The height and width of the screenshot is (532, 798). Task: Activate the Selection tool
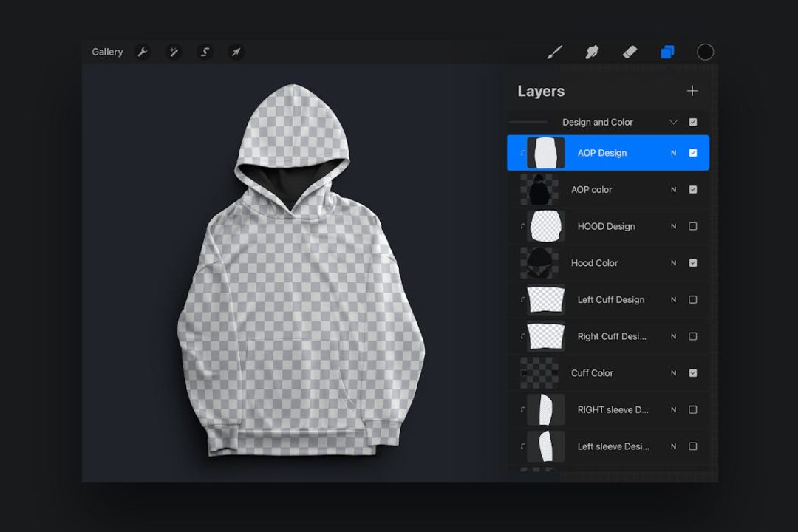pyautogui.click(x=205, y=52)
